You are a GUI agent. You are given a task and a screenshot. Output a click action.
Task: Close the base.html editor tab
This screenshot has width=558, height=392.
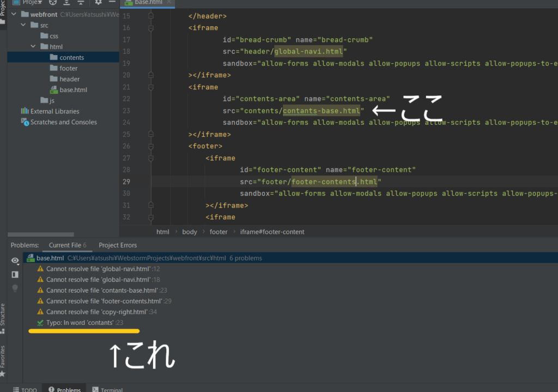[x=169, y=2]
